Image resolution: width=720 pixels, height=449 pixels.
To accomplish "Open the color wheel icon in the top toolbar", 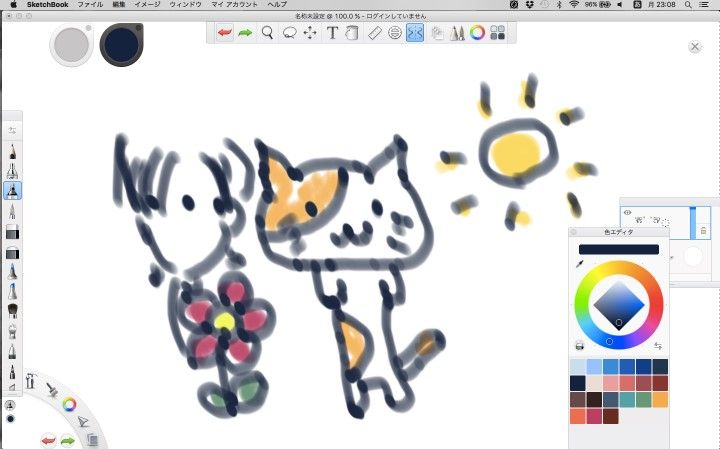I will point(478,33).
